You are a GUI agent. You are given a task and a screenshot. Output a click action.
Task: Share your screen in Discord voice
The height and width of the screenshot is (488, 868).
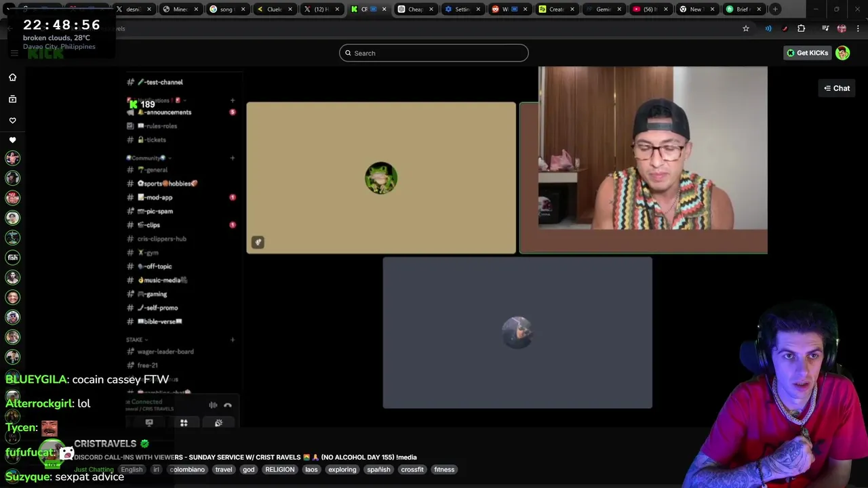[x=149, y=423]
